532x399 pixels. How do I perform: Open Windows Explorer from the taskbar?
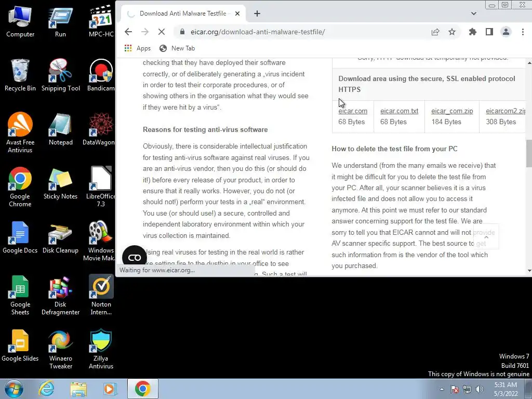(x=78, y=389)
